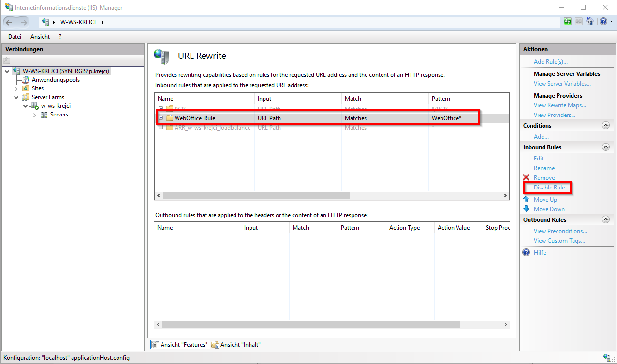Open help via the question mark icon
Viewport: 617px width, 364px height.
[x=602, y=21]
